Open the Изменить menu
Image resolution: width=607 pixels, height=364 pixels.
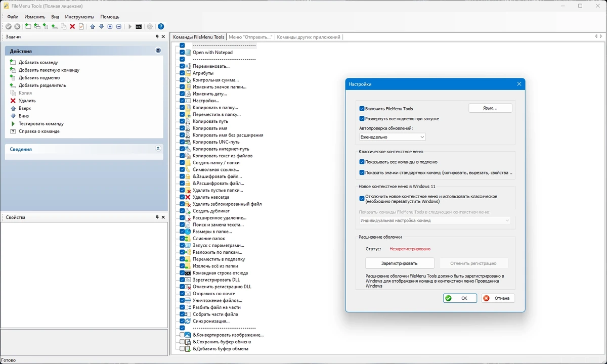click(x=35, y=17)
